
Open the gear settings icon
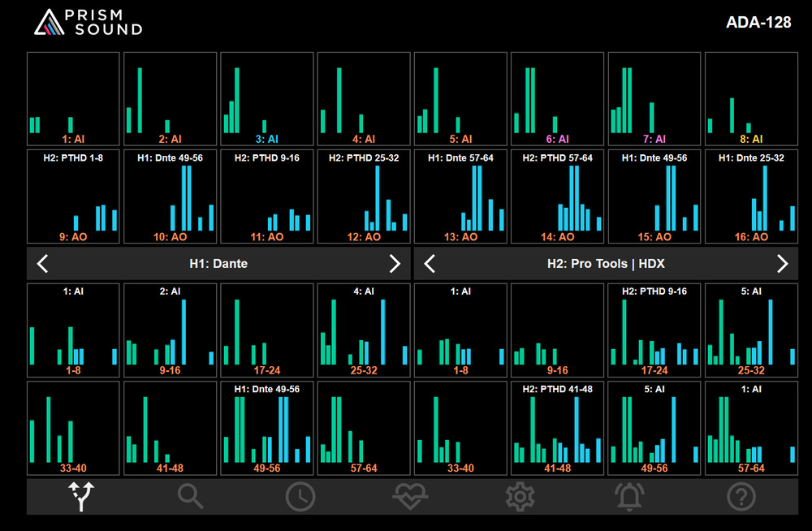(520, 496)
